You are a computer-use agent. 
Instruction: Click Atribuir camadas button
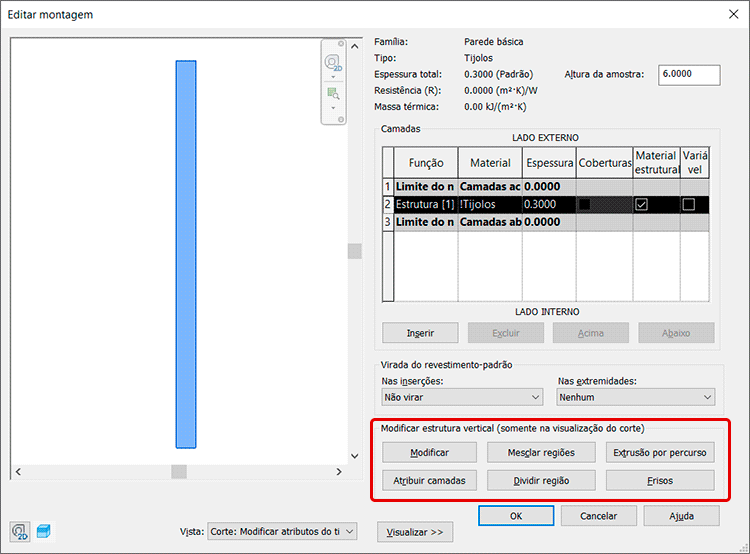[x=430, y=480]
